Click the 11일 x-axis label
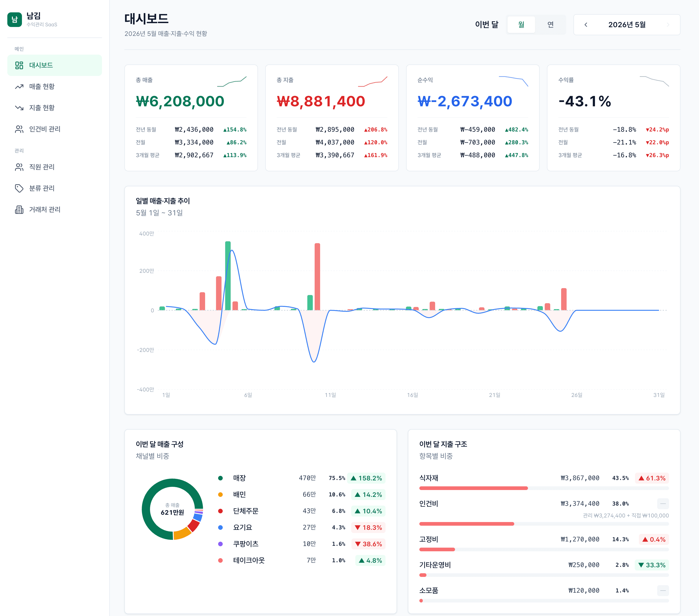Viewport: 699px width, 616px height. [330, 395]
